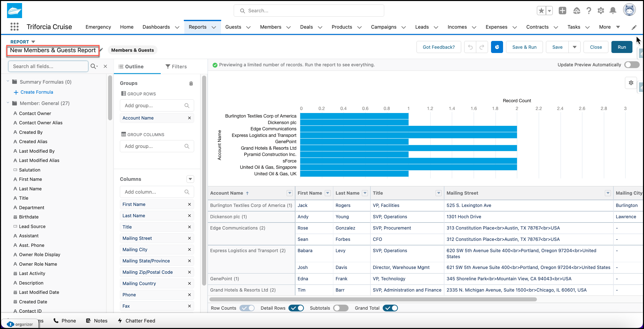Toggle the Row Counts switch

click(247, 308)
